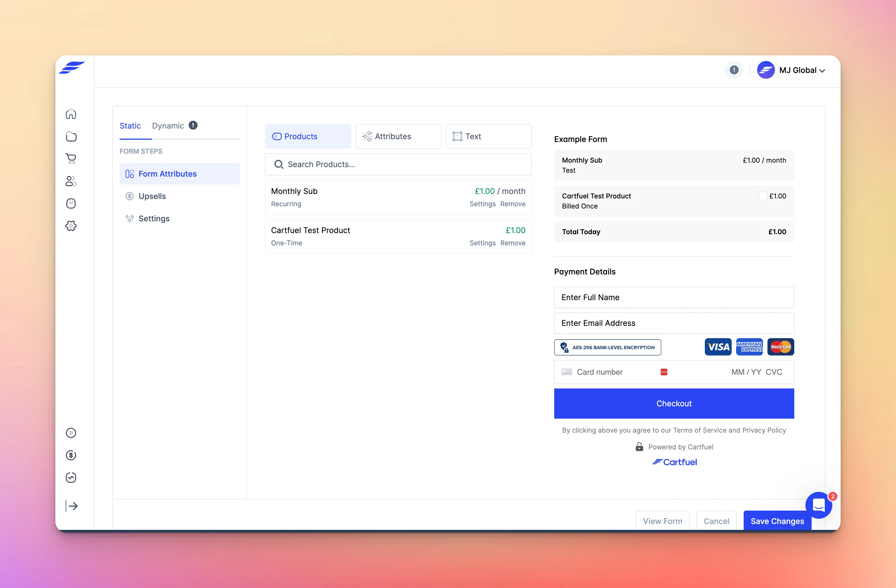Click the AES-256 bank-level encryption badge
This screenshot has height=588, width=896.
(608, 347)
